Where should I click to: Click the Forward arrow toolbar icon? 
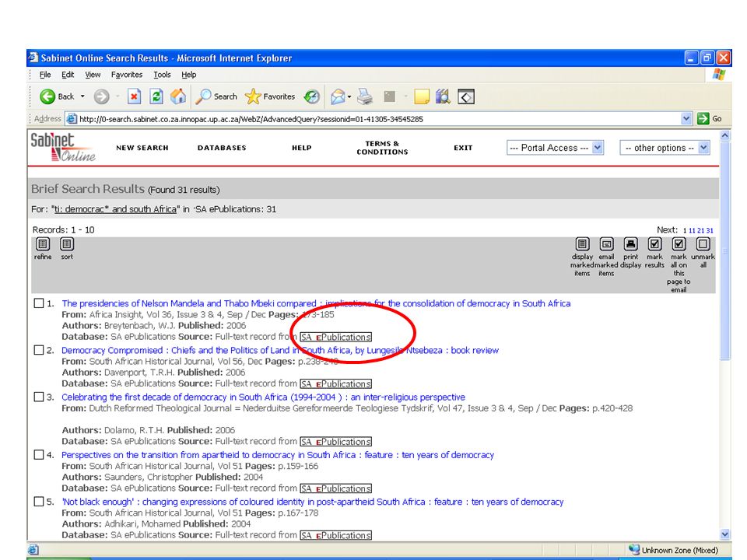click(101, 96)
